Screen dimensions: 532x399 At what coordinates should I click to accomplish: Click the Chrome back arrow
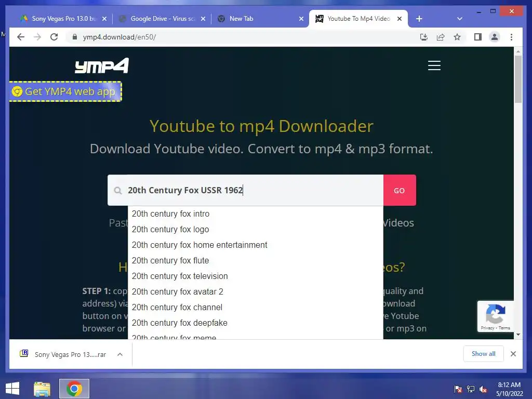click(x=21, y=37)
